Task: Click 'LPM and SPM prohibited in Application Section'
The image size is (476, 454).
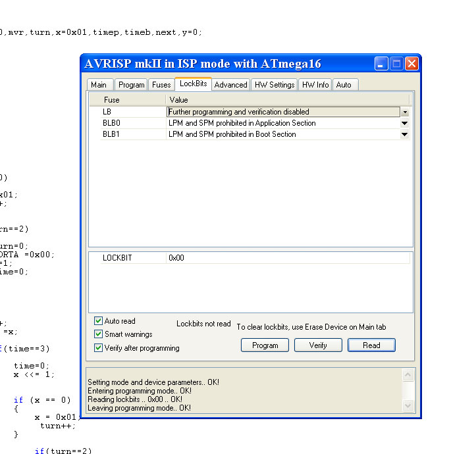Action: pos(242,123)
